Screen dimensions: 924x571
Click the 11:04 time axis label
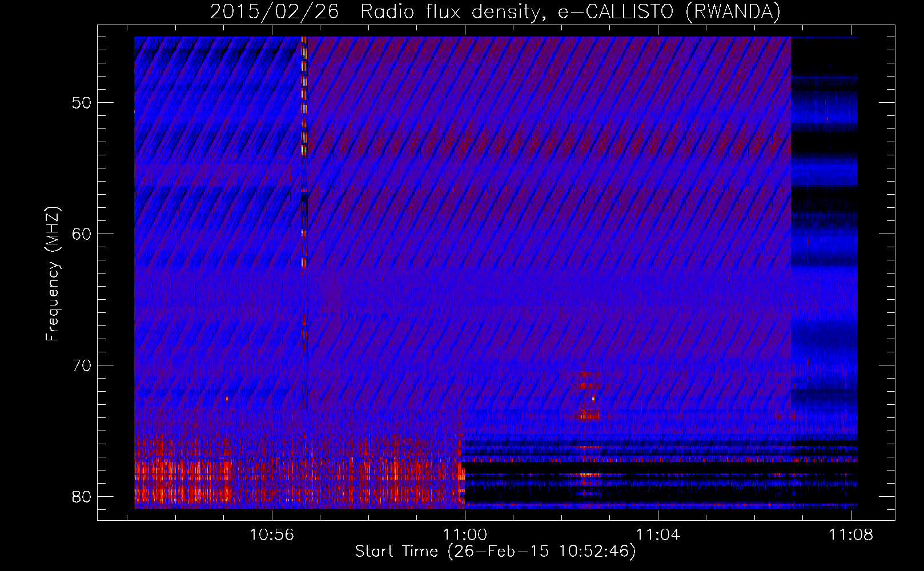coord(658,534)
